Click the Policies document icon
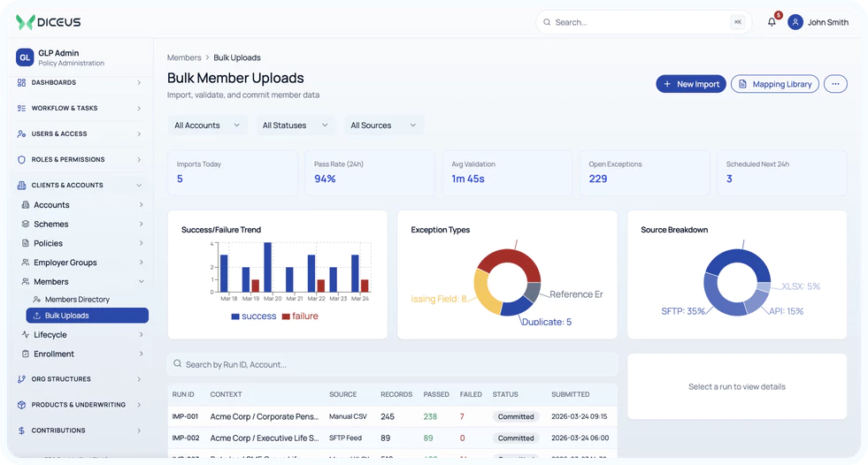 (26, 243)
